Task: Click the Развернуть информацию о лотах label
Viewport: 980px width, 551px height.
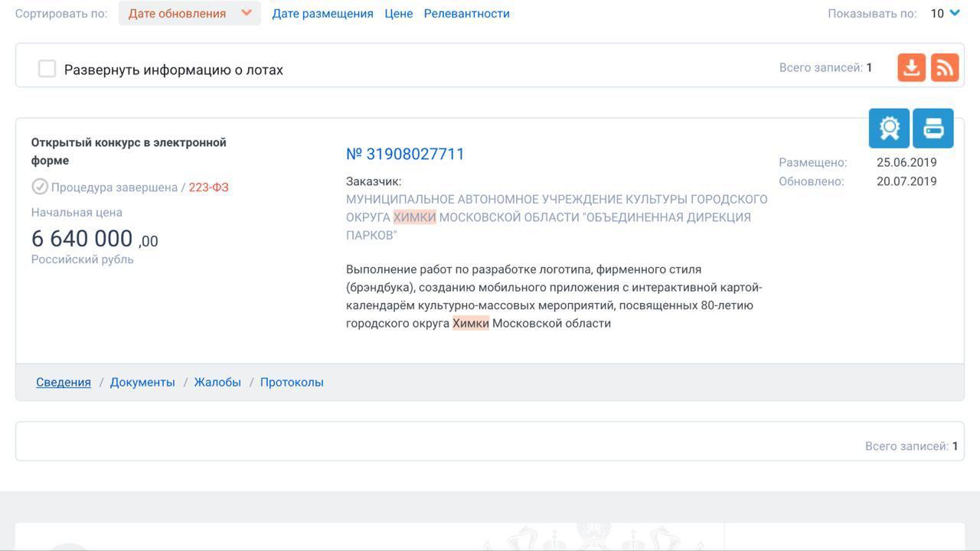Action: click(x=174, y=70)
